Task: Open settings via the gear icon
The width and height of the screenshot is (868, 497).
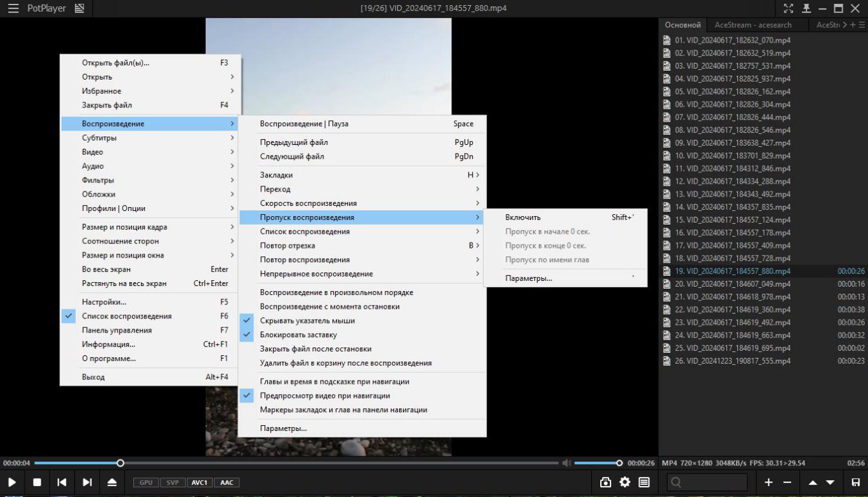Action: pos(625,482)
